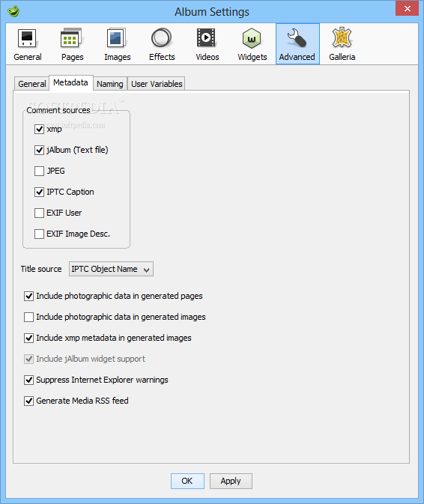The width and height of the screenshot is (424, 504).
Task: Toggle Generate Media RSS feed
Action: coord(29,401)
